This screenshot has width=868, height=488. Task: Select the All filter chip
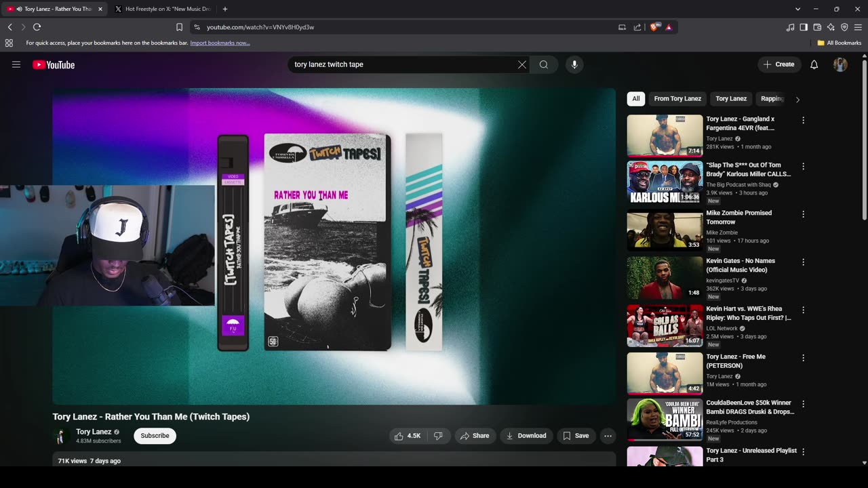pyautogui.click(x=636, y=99)
